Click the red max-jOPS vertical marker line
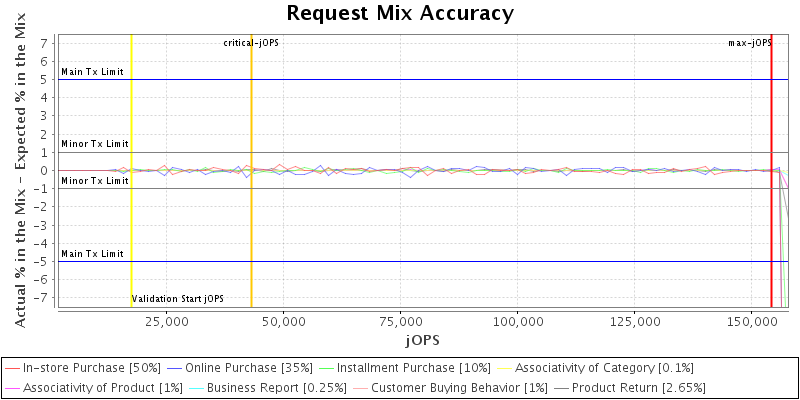The image size is (800, 400). tap(771, 200)
